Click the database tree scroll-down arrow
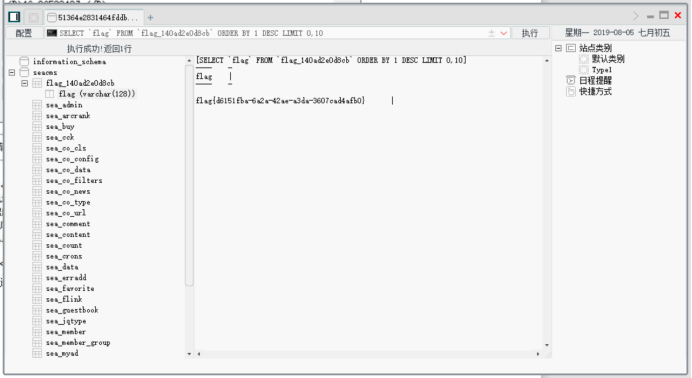The image size is (692, 378). pyautogui.click(x=189, y=354)
